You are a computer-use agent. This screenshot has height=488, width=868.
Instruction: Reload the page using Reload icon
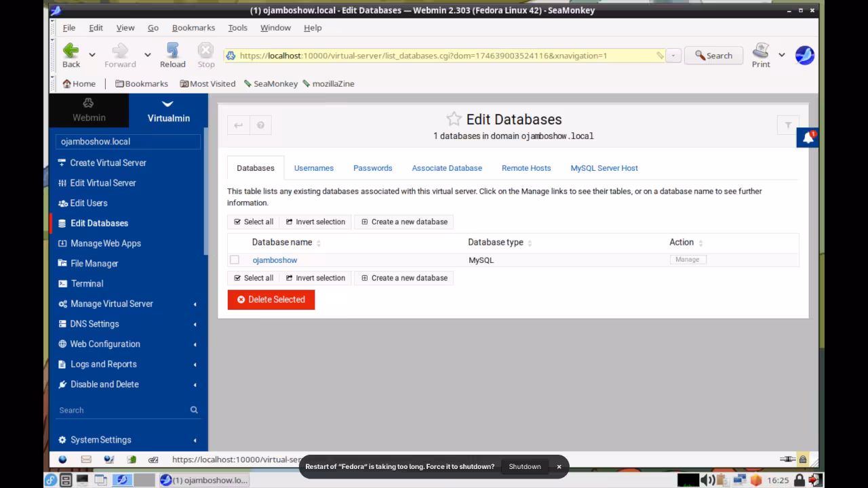pos(172,51)
